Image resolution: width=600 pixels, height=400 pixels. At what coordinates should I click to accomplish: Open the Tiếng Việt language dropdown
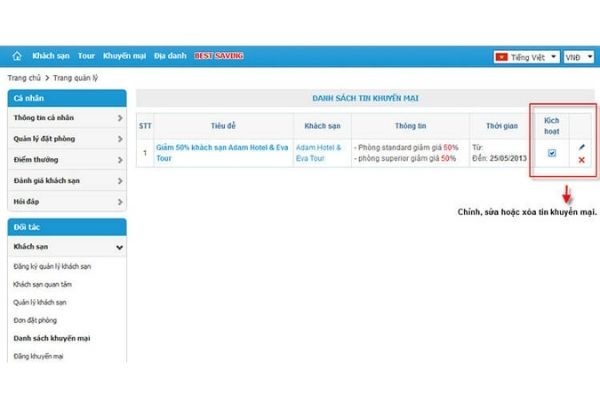point(526,57)
